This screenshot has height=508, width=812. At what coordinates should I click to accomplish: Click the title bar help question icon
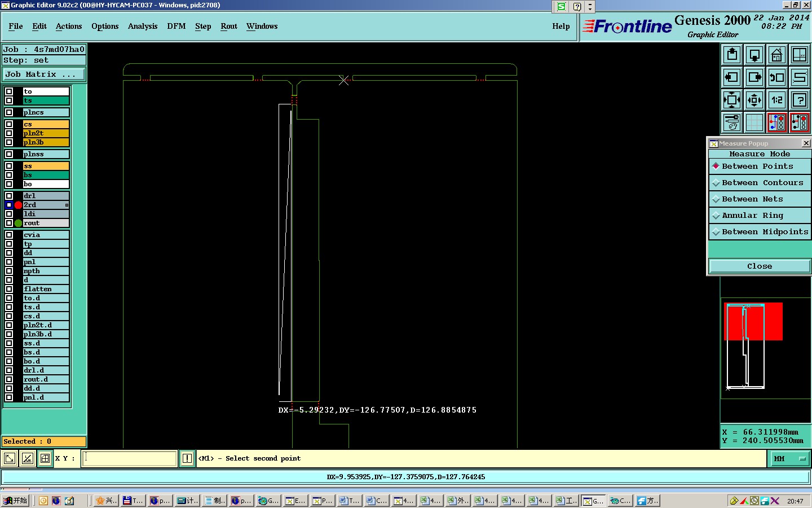pyautogui.click(x=577, y=7)
